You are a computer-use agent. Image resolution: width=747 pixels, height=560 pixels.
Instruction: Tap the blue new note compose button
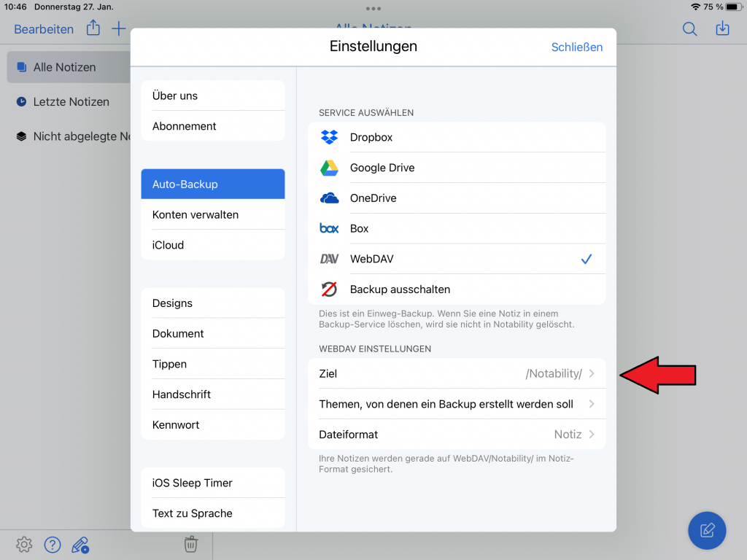click(706, 530)
